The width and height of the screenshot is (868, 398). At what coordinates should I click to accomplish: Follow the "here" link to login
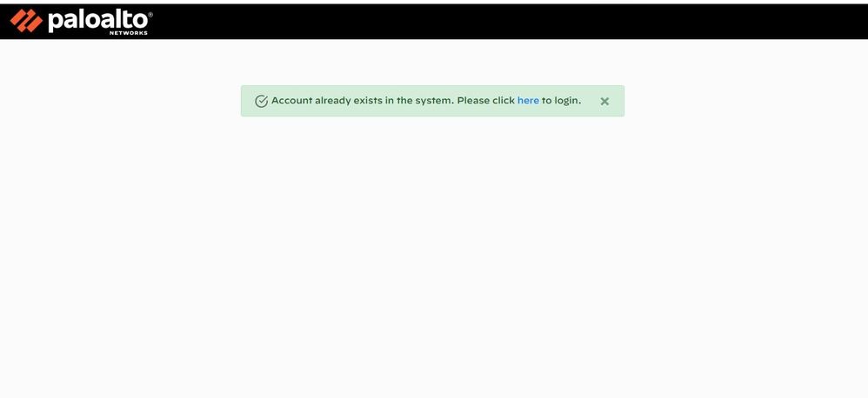tap(528, 101)
